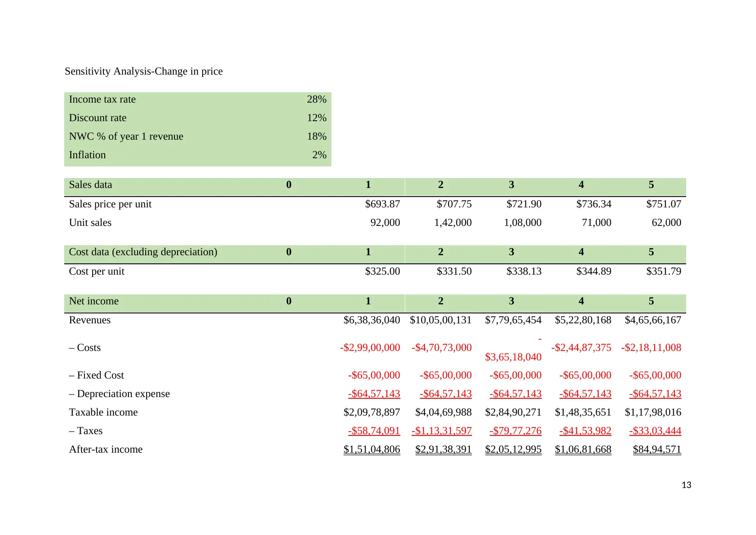The image size is (756, 535).
Task: Select the 'Taxable income' row label
Action: pyautogui.click(x=103, y=412)
